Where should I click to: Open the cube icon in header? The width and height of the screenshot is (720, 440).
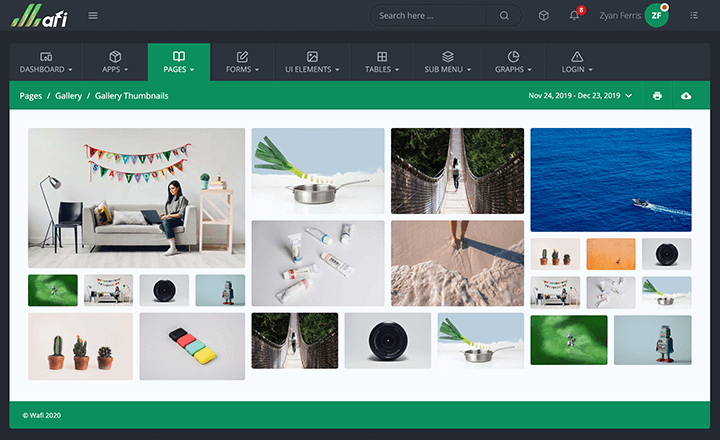[x=544, y=15]
